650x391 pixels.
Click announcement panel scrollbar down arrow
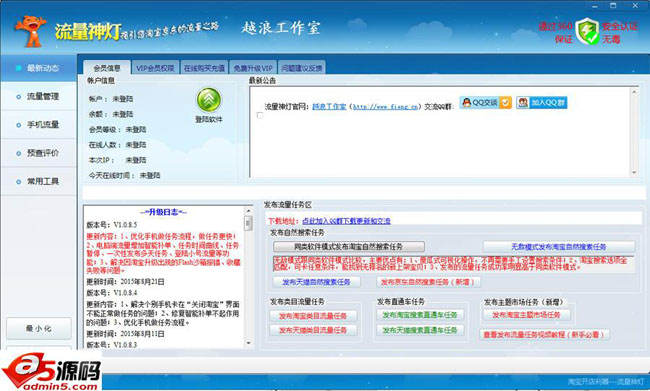pos(634,172)
